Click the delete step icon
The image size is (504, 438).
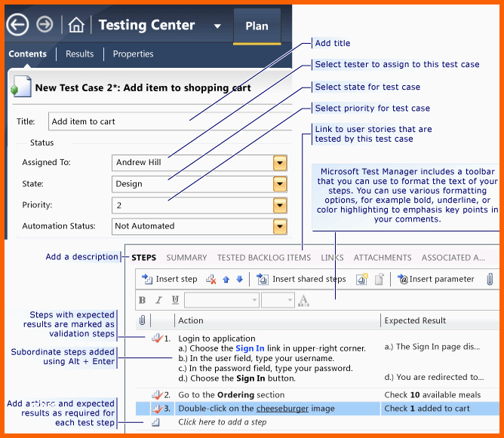211,280
